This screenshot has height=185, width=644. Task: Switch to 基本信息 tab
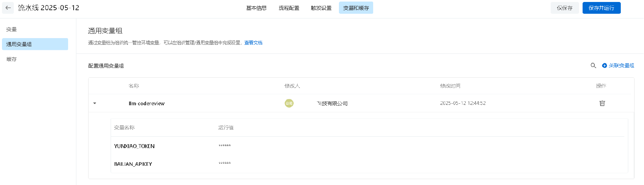(256, 8)
